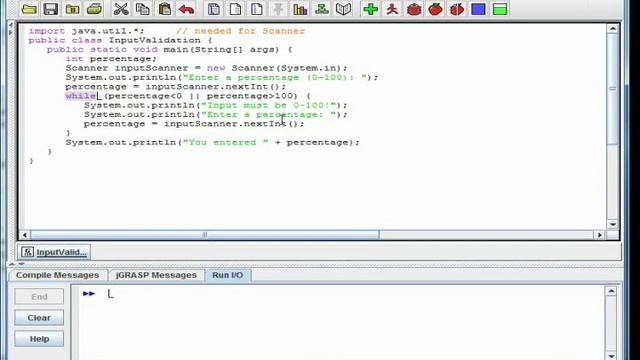Click the editor vertical scrollbar down arrow
The width and height of the screenshot is (640, 360).
coord(613,224)
